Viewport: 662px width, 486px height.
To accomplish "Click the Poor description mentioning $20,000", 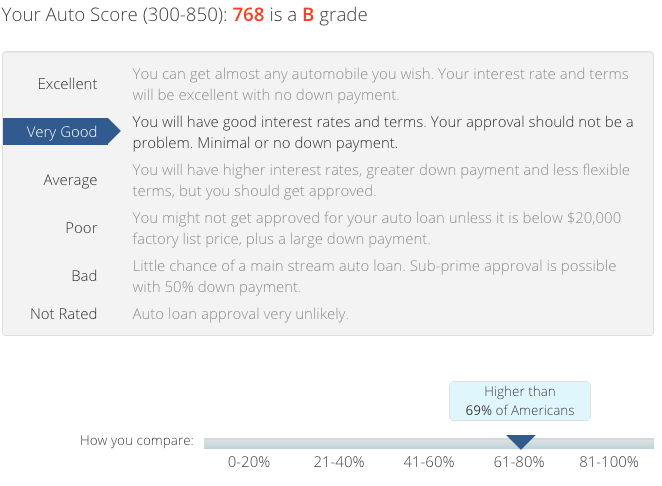I will [377, 228].
